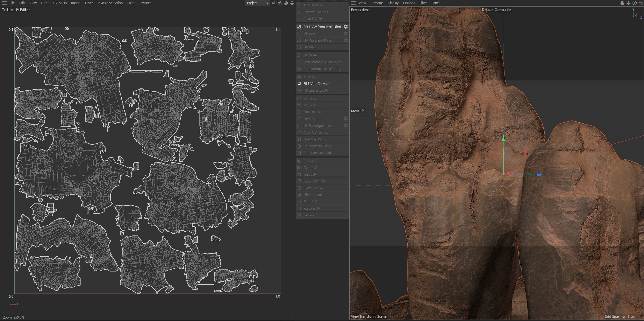
Task: Click Fit UV to Canvas command
Action: [315, 84]
